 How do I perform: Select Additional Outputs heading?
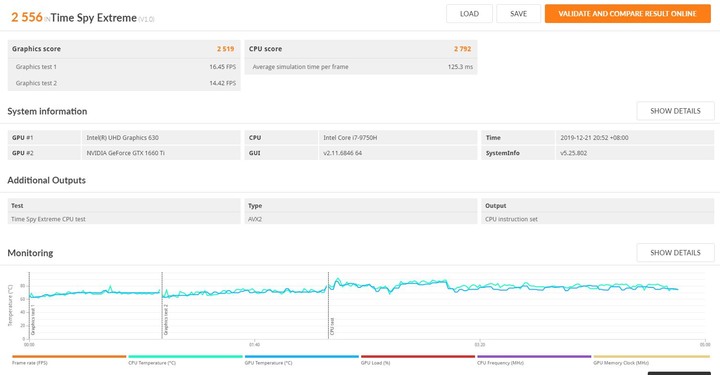(x=46, y=180)
